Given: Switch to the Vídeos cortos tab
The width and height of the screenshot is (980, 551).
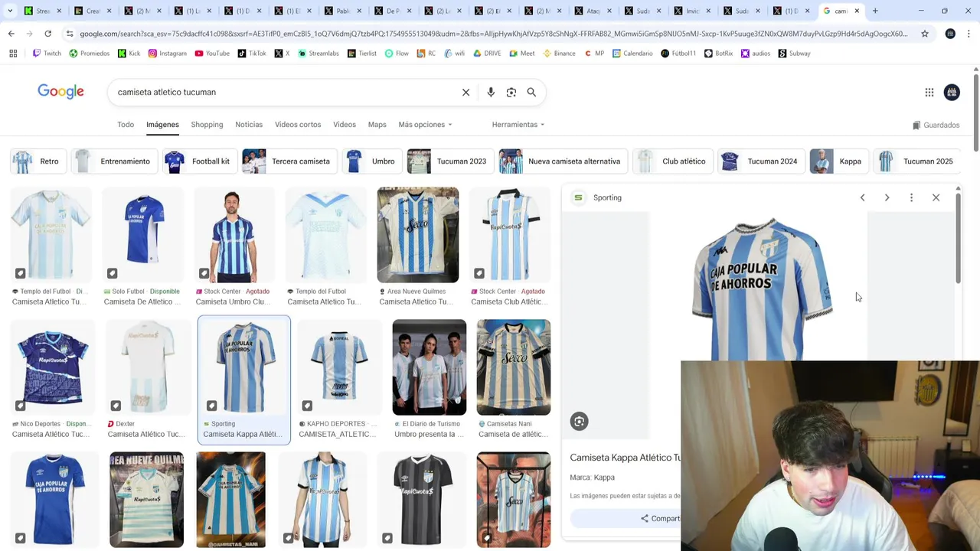Looking at the screenshot, I should click(298, 124).
